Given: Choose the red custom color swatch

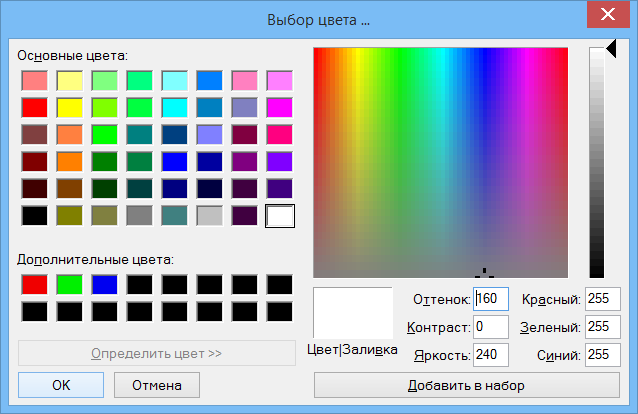Looking at the screenshot, I should click(x=35, y=284).
